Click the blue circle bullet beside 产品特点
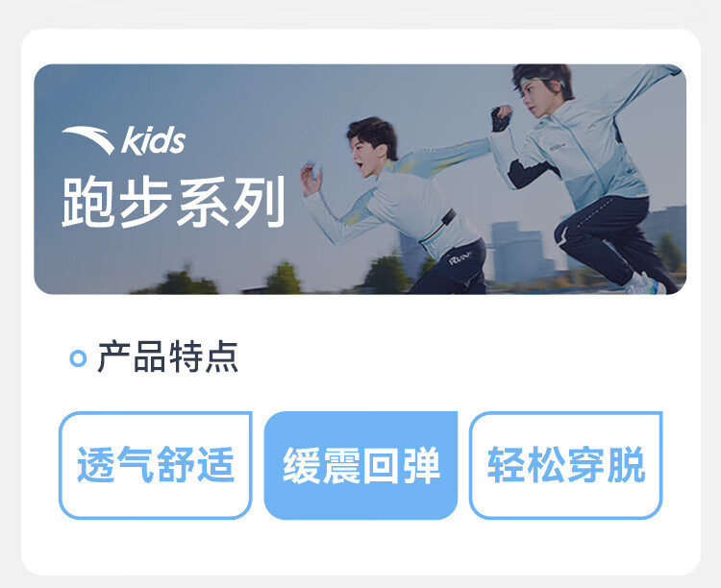 pos(78,358)
